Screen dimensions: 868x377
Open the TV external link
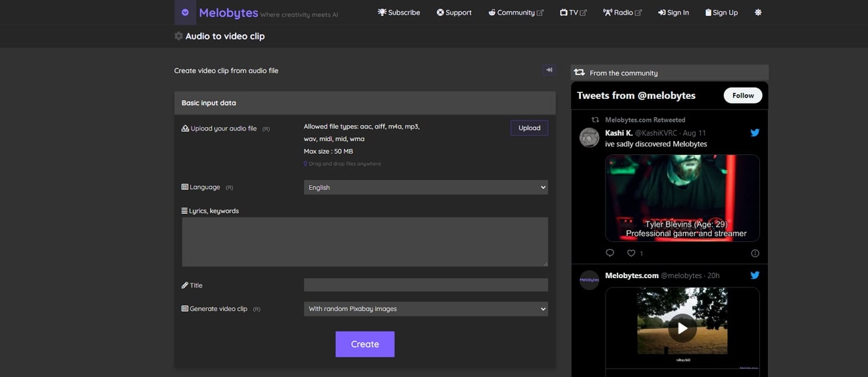pyautogui.click(x=574, y=13)
